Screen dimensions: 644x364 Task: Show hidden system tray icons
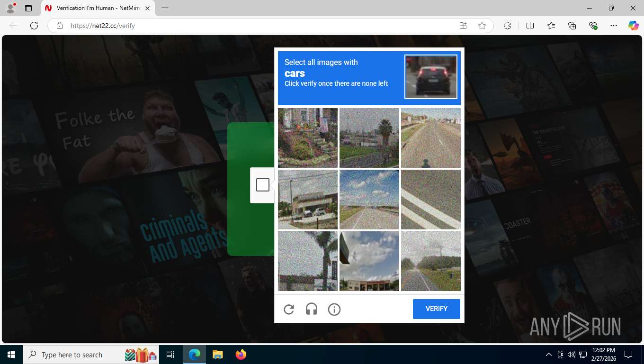[549, 355]
